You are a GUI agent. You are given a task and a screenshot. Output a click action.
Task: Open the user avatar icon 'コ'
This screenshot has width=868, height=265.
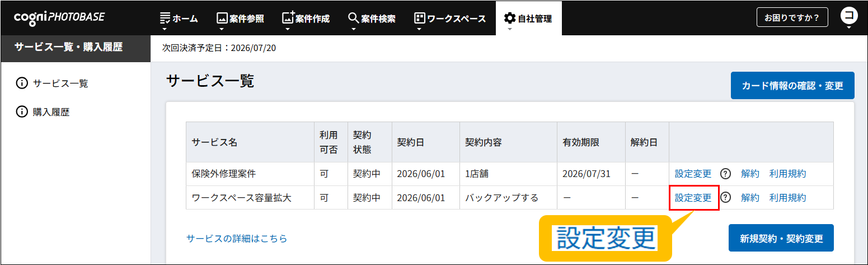click(849, 16)
